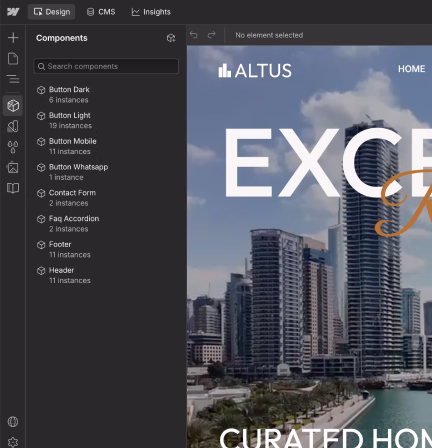Screen dimensions: 432x448
Task: Click the '6 instances' text
Action: pos(69,100)
